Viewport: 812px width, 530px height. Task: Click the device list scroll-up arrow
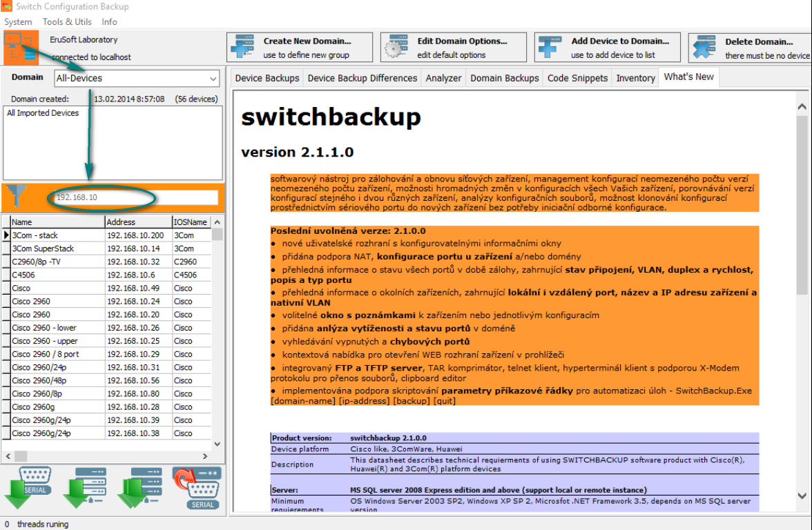click(217, 222)
